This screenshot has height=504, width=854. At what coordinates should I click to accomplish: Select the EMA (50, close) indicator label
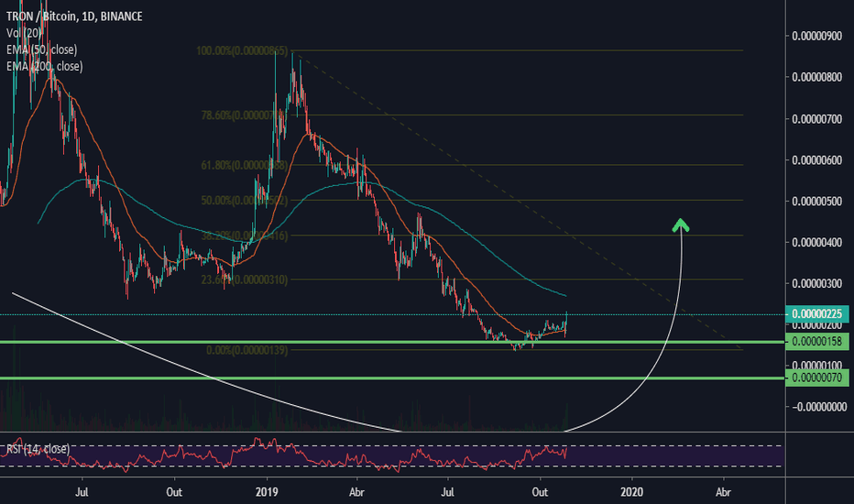point(41,49)
